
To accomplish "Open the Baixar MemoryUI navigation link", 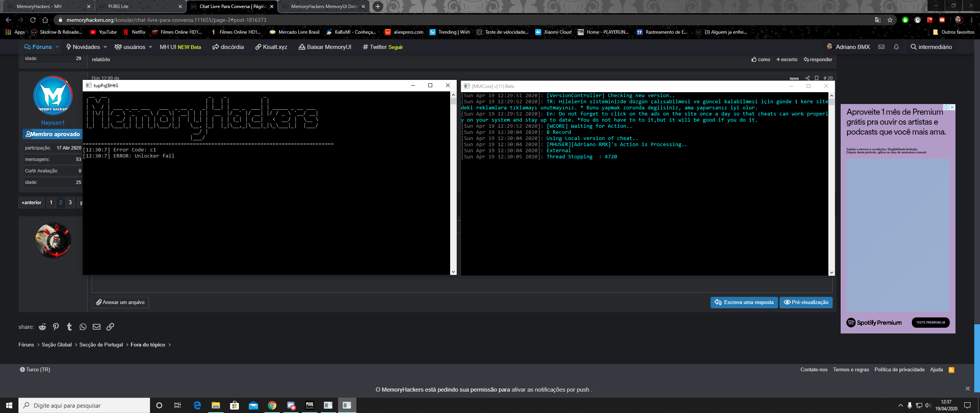I will [x=325, y=47].
